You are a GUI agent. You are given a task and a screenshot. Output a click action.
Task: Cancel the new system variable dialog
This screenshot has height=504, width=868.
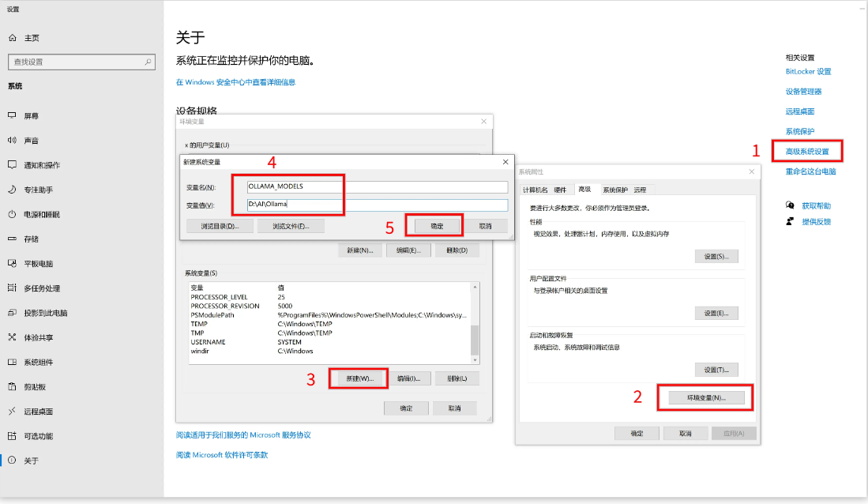tap(486, 226)
